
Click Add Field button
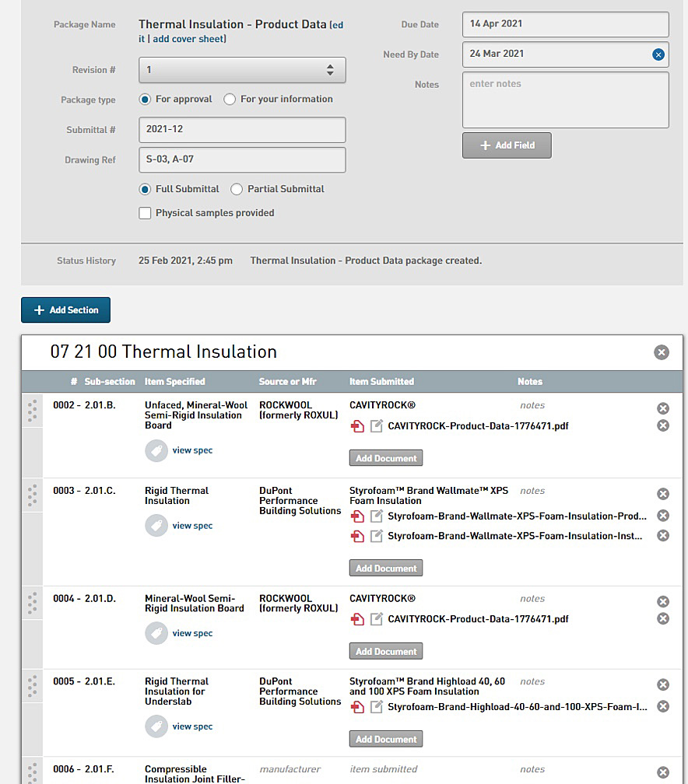507,145
